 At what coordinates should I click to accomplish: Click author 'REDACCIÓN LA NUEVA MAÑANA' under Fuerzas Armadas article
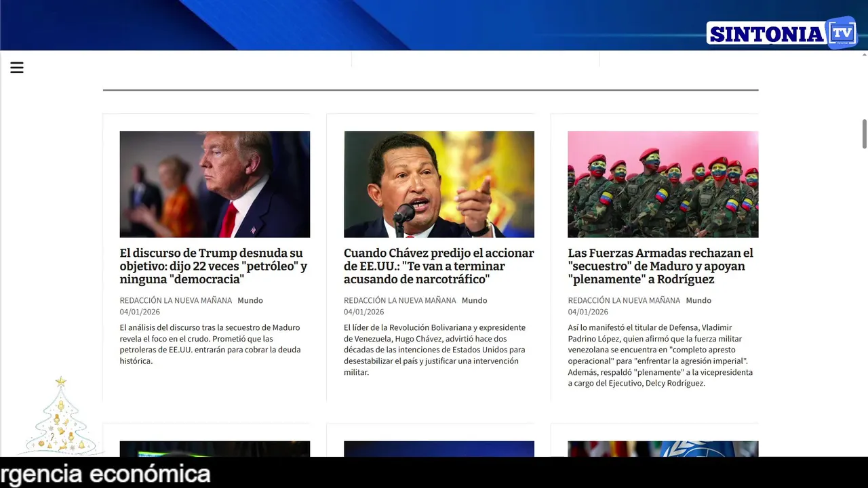click(624, 300)
